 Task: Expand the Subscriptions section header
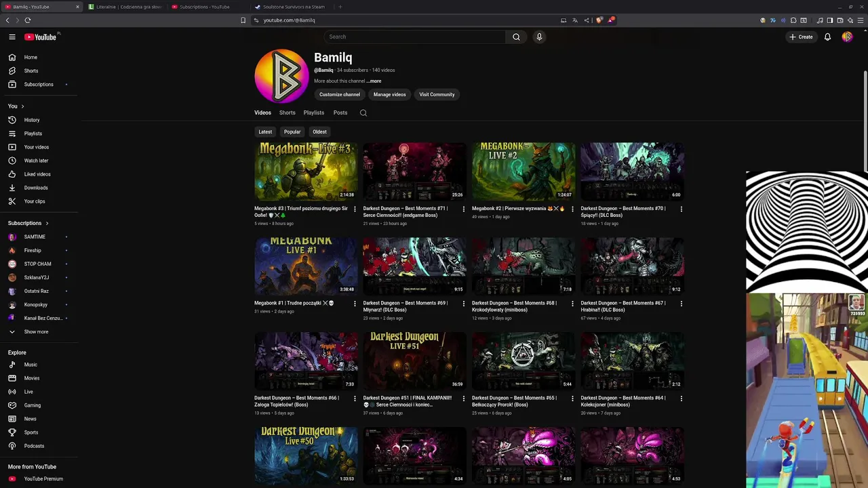tap(28, 223)
